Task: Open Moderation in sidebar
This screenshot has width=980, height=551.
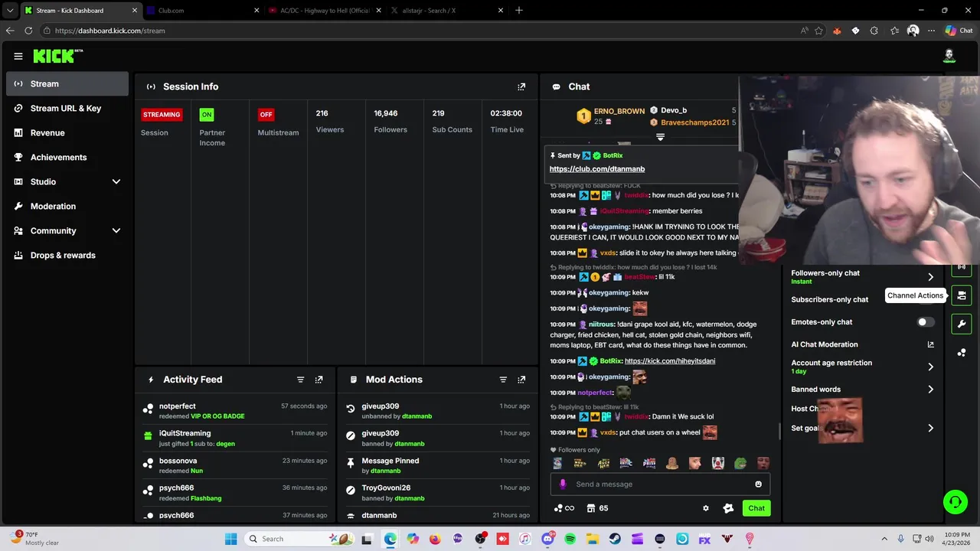Action: point(67,206)
